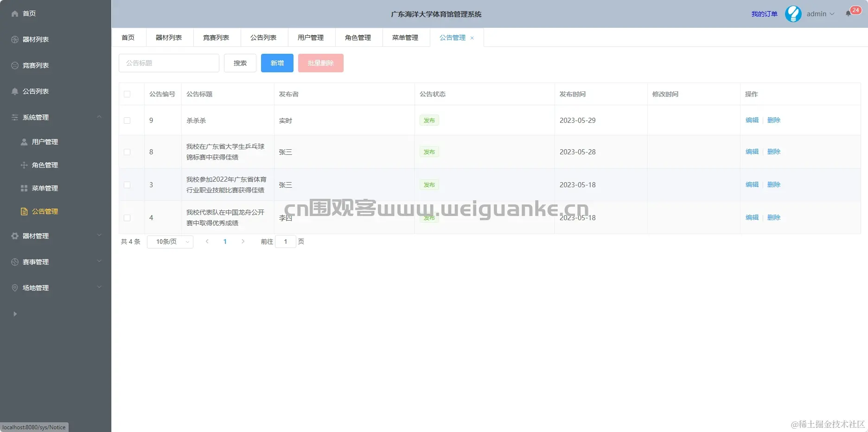Edit notice 4 by 李四
The image size is (868, 432).
(x=752, y=217)
